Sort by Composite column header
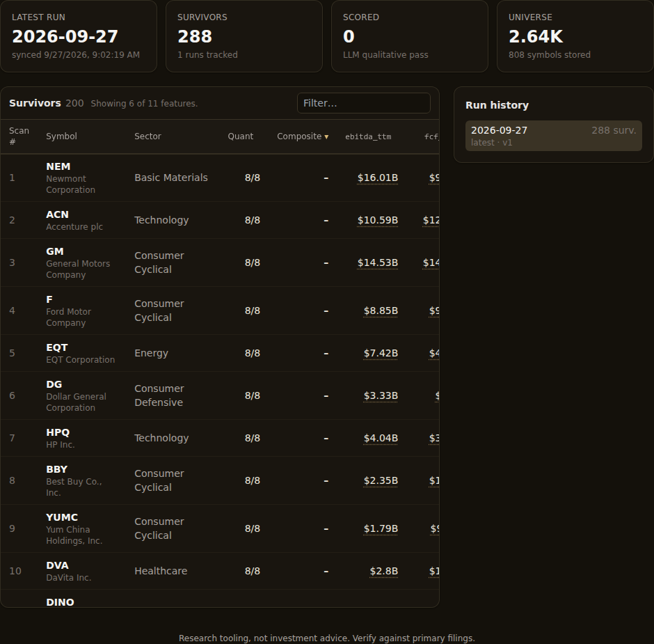The height and width of the screenshot is (644, 654). [303, 136]
